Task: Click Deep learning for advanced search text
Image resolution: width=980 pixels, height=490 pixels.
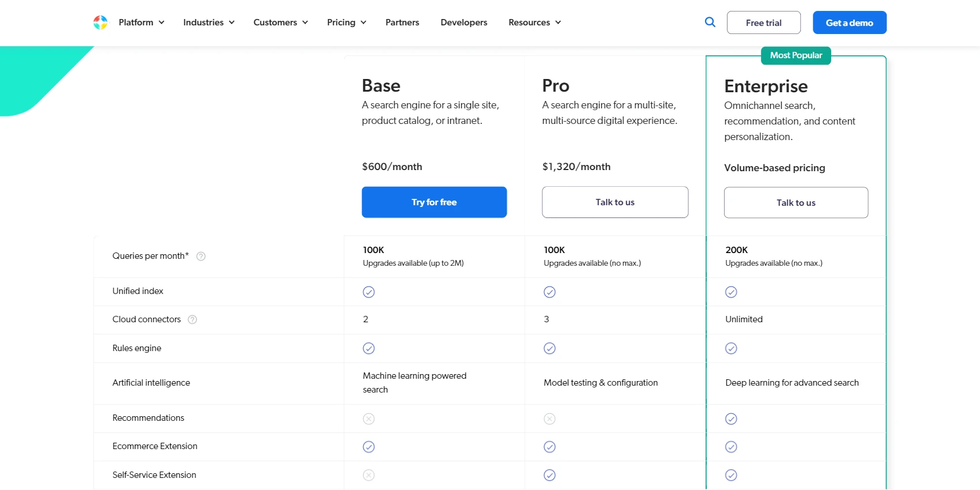Action: [x=792, y=383]
